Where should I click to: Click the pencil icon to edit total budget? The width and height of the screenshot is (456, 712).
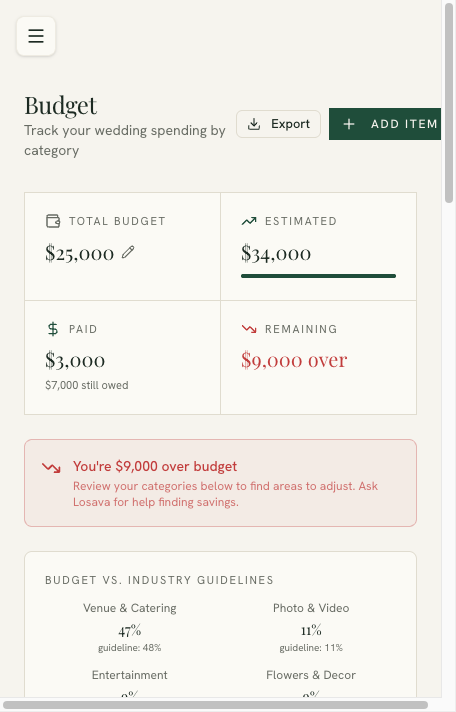point(128,252)
